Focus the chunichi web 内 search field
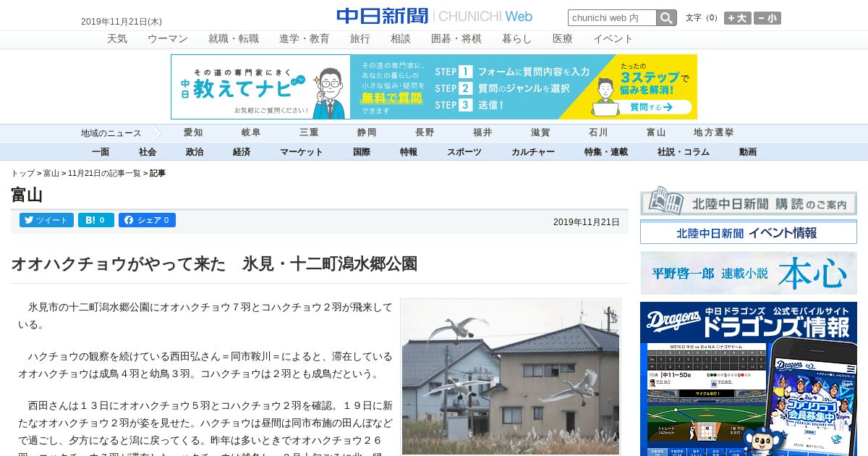Screen dimensions: 868x456 pyautogui.click(x=612, y=18)
